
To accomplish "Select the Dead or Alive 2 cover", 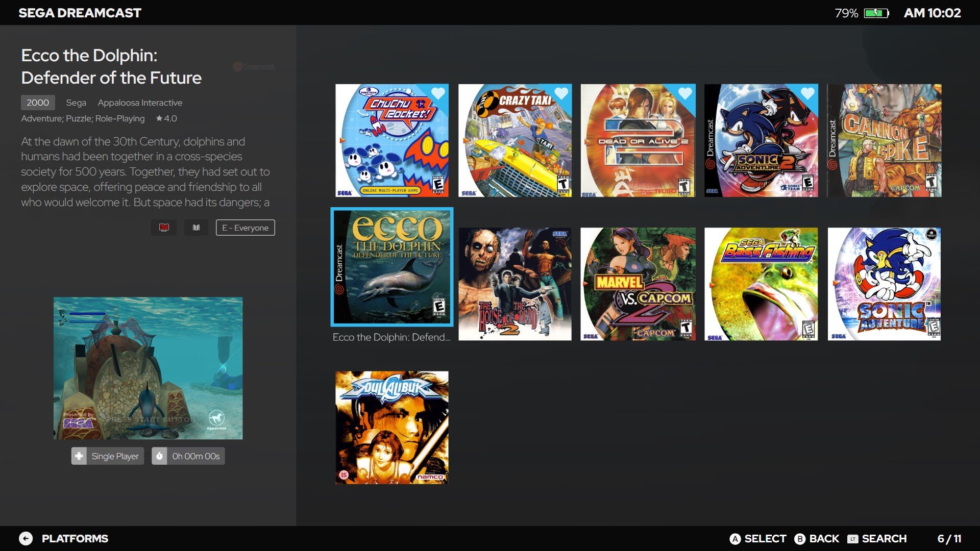I will click(638, 141).
